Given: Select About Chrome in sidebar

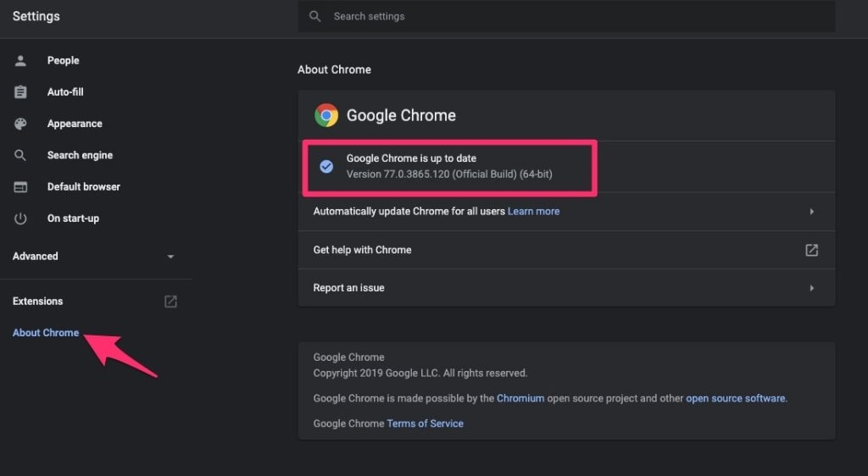Looking at the screenshot, I should 46,333.
